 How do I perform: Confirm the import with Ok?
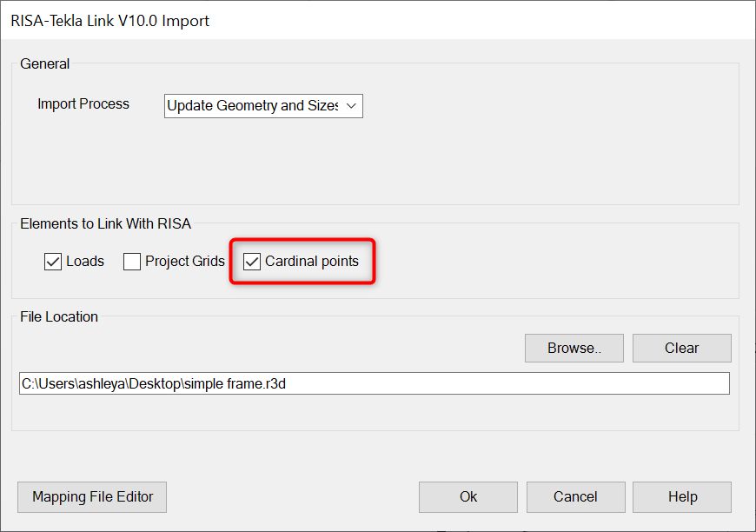point(468,497)
